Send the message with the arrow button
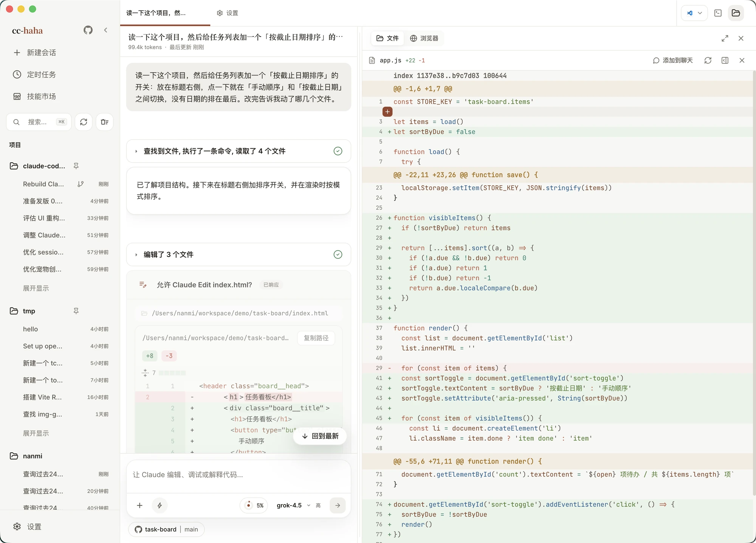 point(338,505)
